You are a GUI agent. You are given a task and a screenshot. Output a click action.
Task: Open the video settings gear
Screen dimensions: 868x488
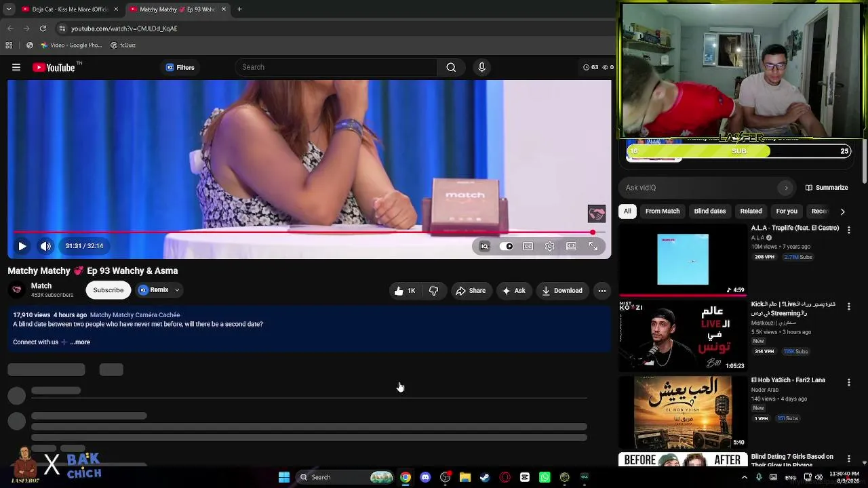[549, 246]
